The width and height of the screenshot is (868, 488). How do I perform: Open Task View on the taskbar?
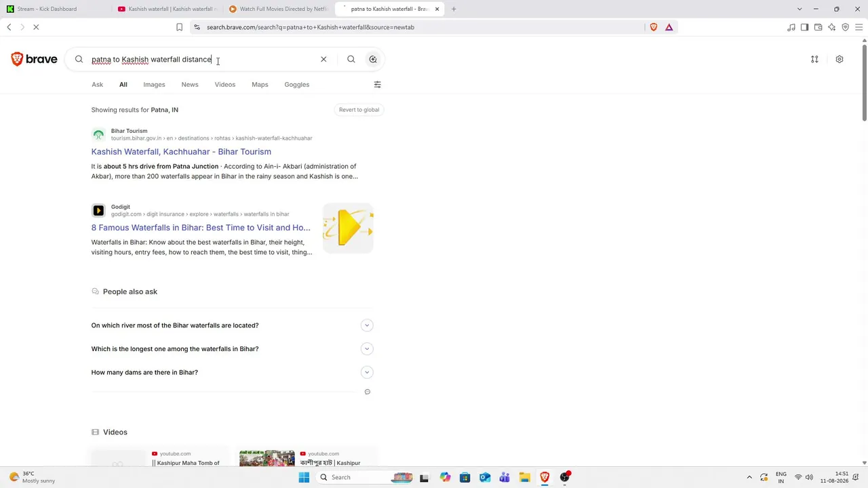point(425,477)
